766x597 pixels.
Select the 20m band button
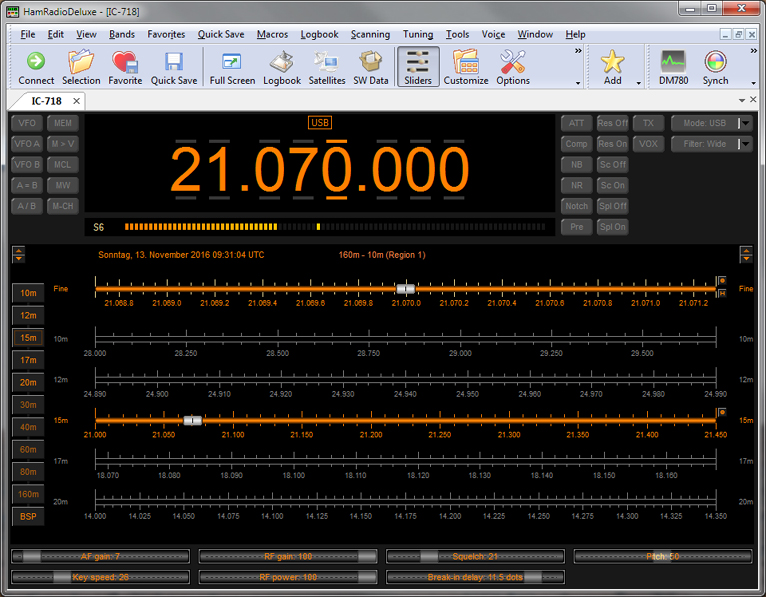(28, 383)
